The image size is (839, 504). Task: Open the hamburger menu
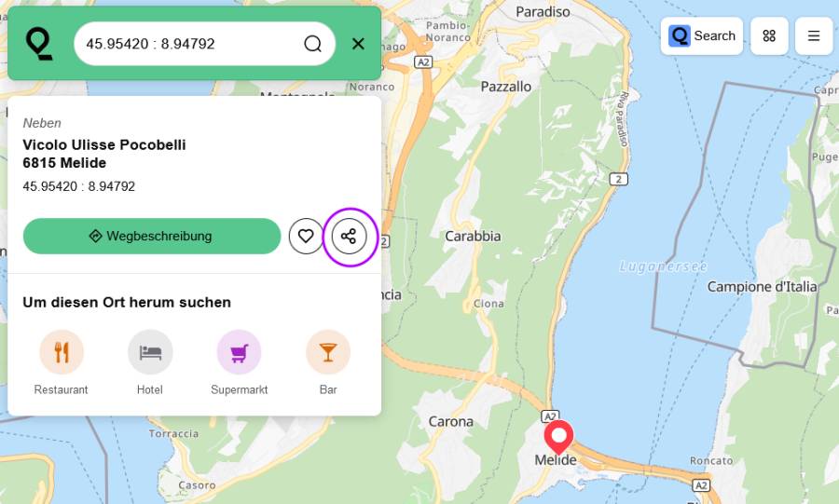pos(814,35)
